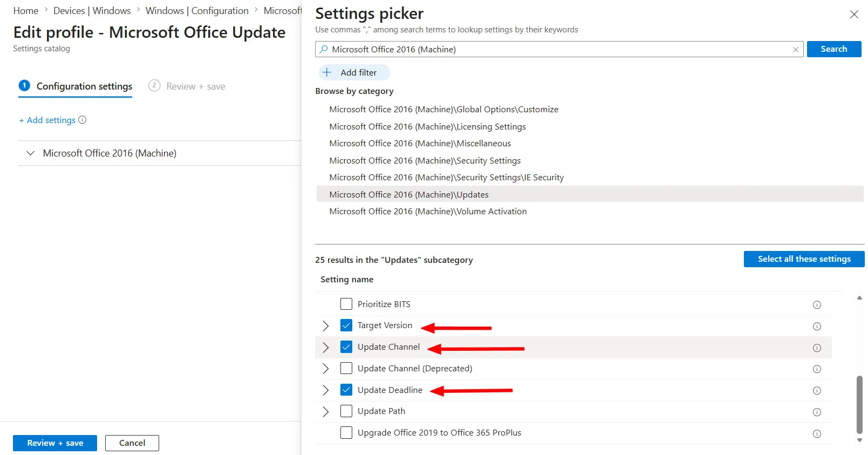868x455 pixels.
Task: Check Update Channel (Deprecated) checkbox
Action: pos(346,368)
